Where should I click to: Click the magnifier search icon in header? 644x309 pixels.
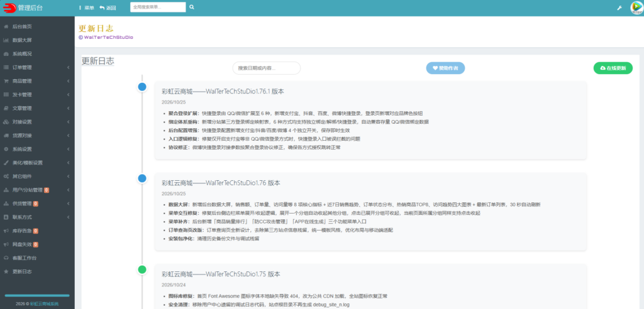[192, 7]
